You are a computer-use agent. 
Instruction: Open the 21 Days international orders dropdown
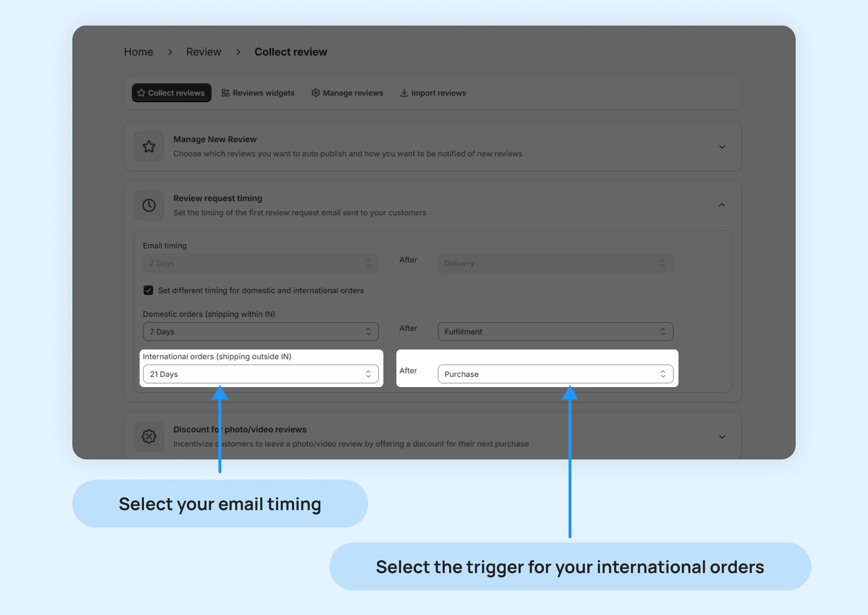[260, 374]
